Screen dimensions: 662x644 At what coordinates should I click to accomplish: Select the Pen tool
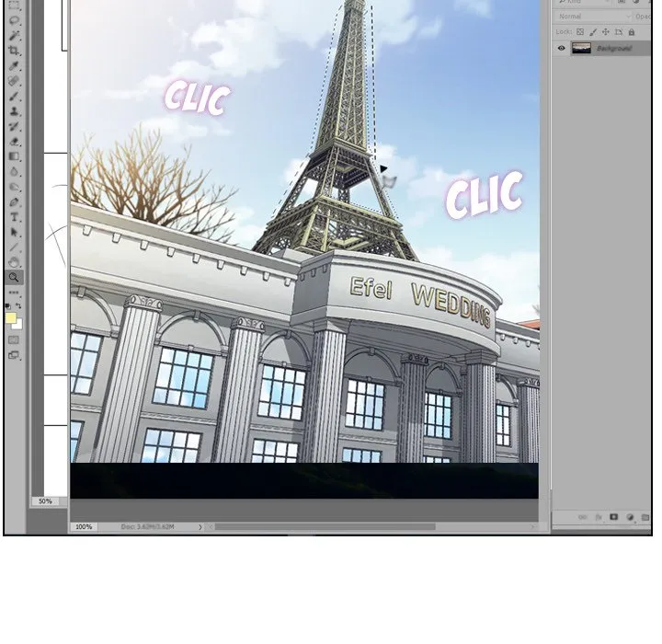click(x=15, y=201)
